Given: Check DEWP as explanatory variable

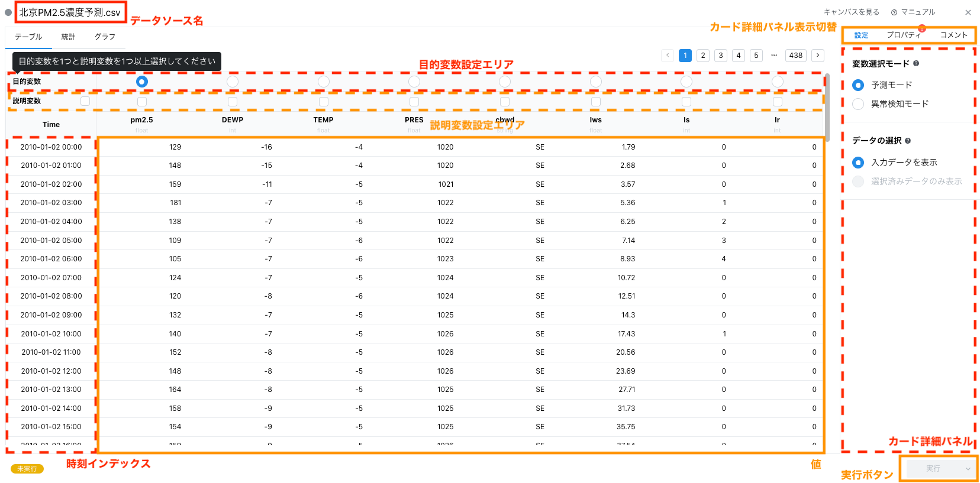Looking at the screenshot, I should tap(233, 102).
